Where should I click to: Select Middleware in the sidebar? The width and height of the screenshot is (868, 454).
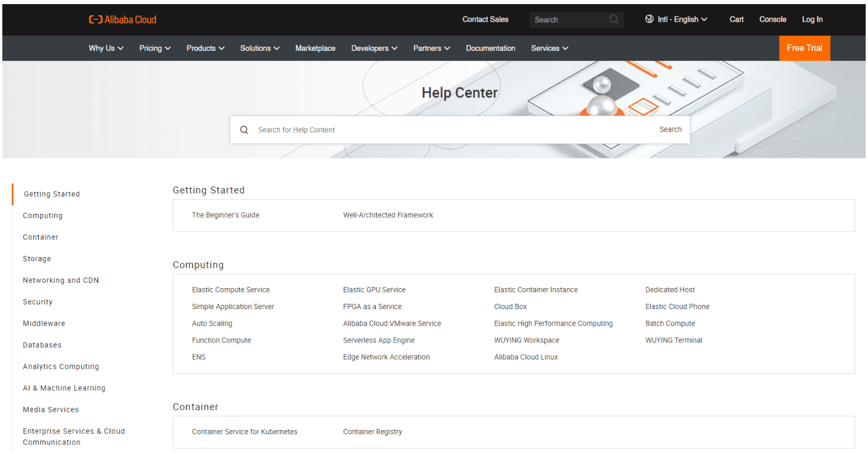tap(44, 324)
